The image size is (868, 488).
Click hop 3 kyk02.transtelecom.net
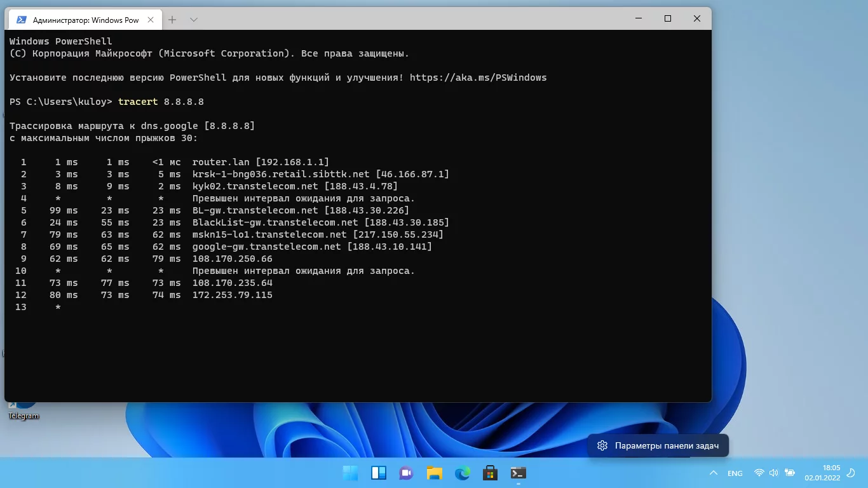(295, 186)
